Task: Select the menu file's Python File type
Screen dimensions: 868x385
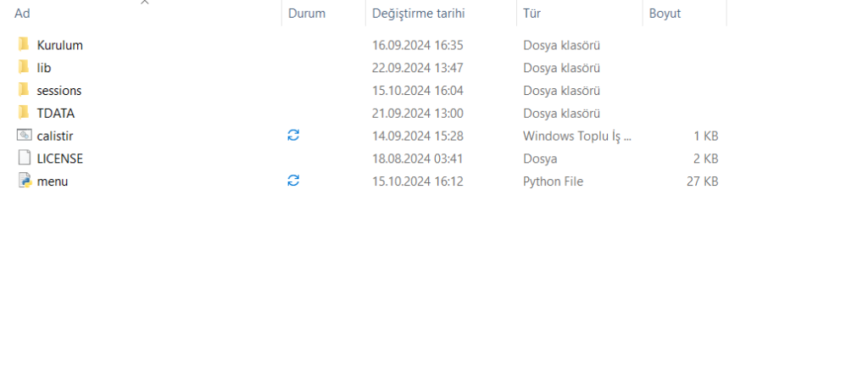Action: (x=553, y=181)
